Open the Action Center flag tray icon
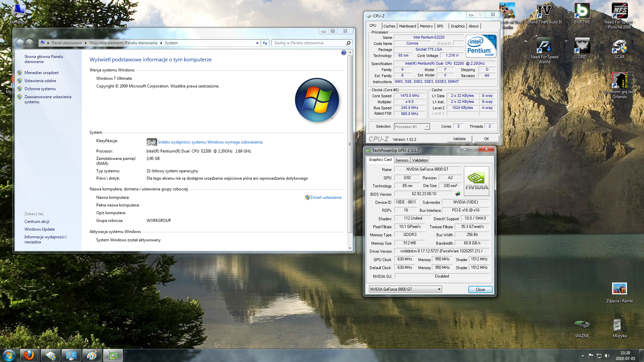Screen dimensions: 644x362 [x=591, y=356]
